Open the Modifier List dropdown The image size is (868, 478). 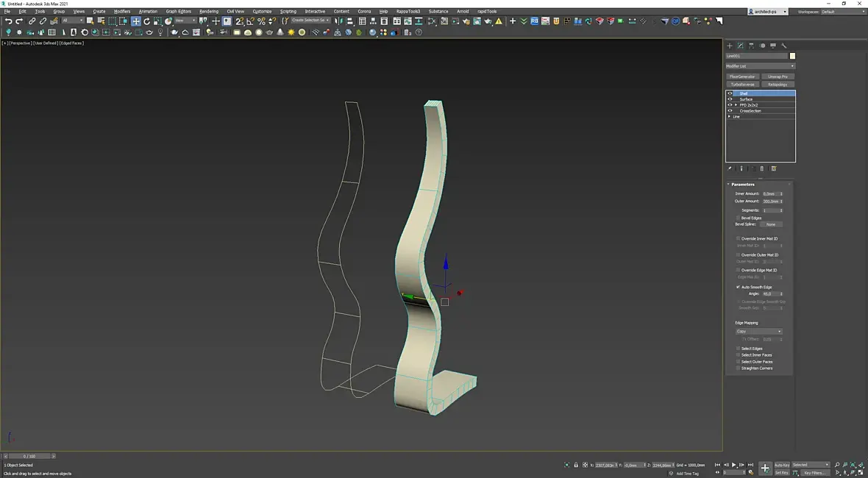coord(760,66)
